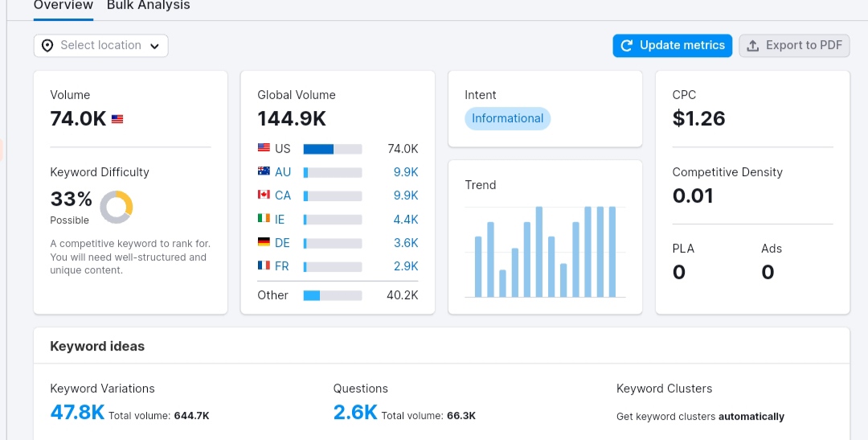868x440 pixels.
Task: Click the location pin icon
Action: [x=47, y=45]
